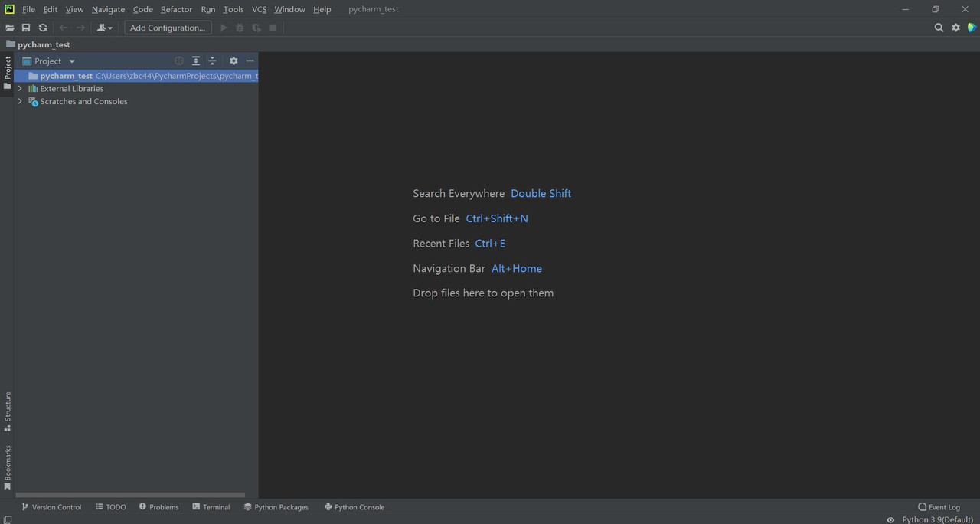
Task: Open the TODO tool window
Action: 111,507
